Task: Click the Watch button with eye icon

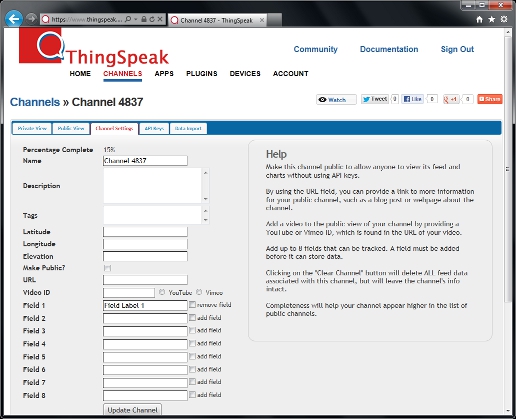Action: tap(336, 99)
